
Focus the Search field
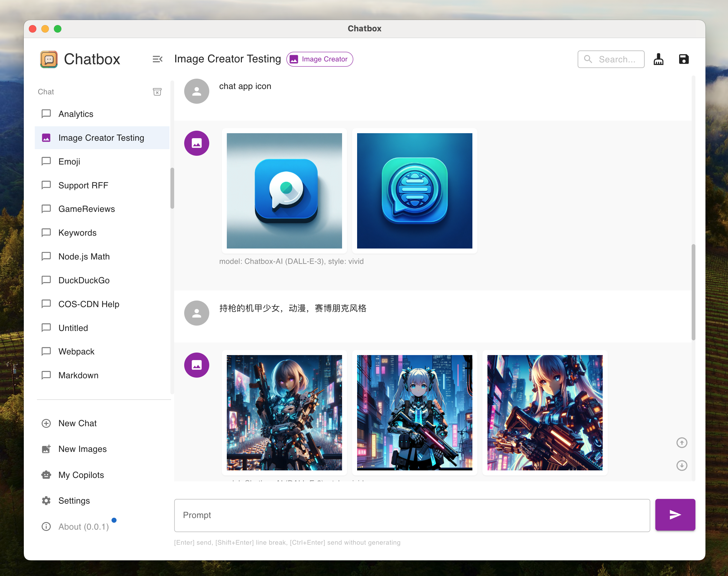coord(611,59)
